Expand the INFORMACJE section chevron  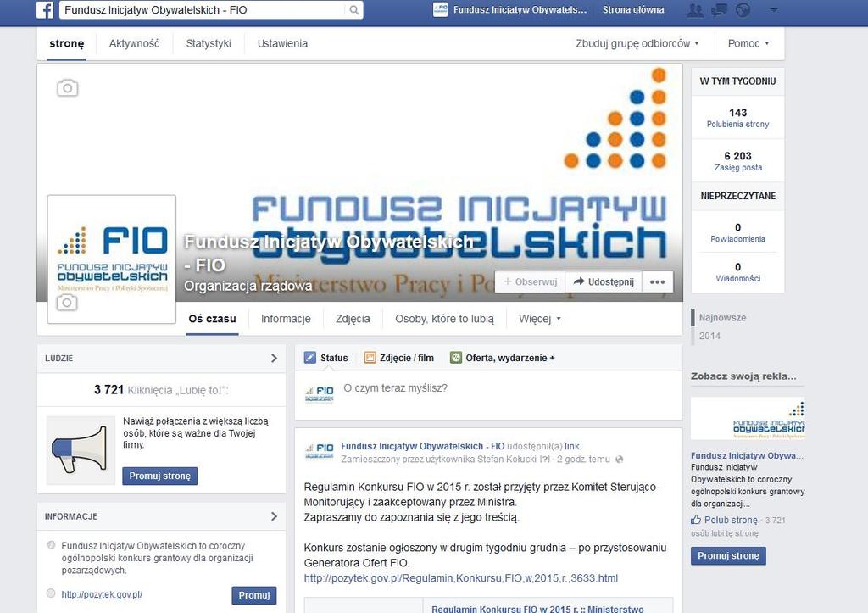274,516
